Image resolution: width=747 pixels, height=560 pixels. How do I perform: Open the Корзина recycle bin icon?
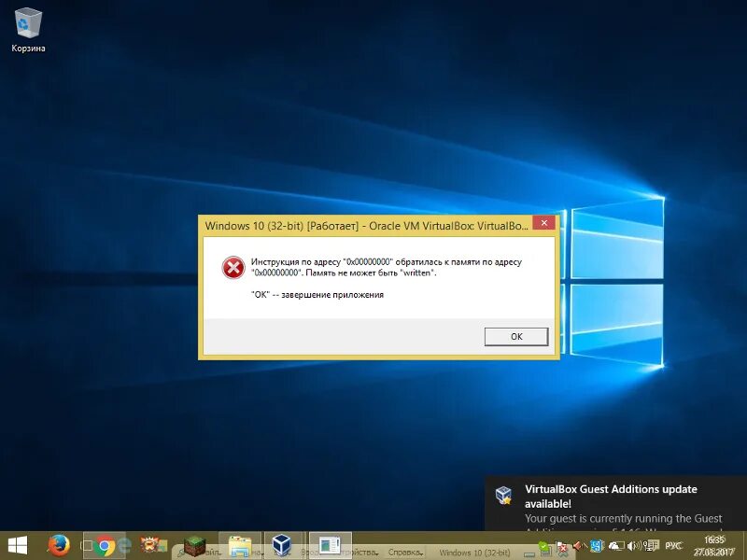(x=28, y=30)
